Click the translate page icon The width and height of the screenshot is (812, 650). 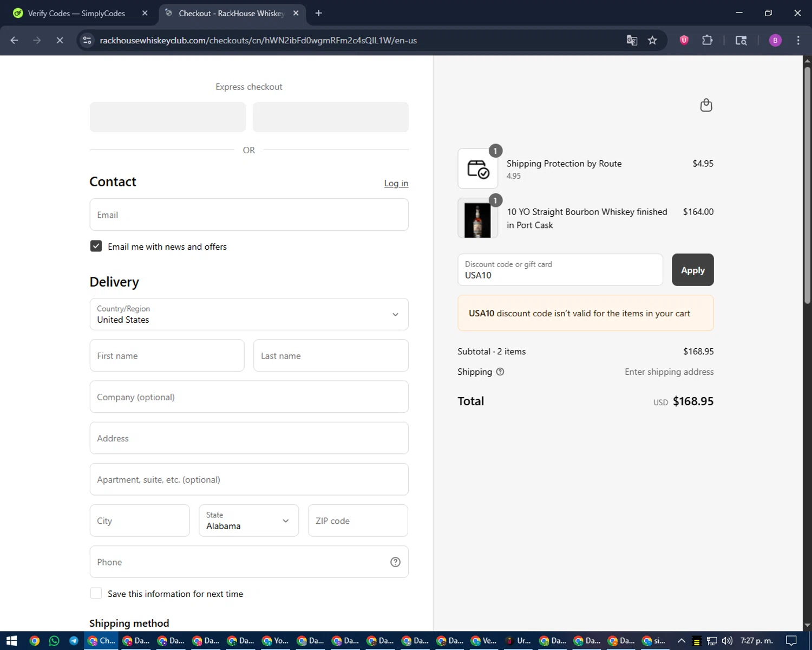tap(632, 40)
